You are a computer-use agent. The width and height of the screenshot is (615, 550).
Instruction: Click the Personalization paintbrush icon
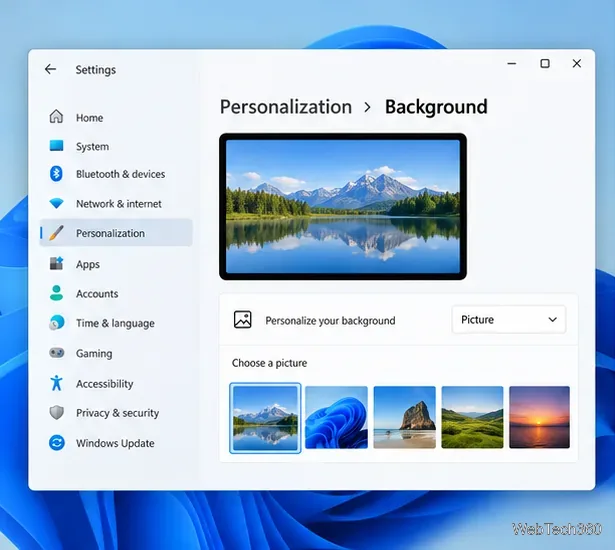click(x=56, y=233)
